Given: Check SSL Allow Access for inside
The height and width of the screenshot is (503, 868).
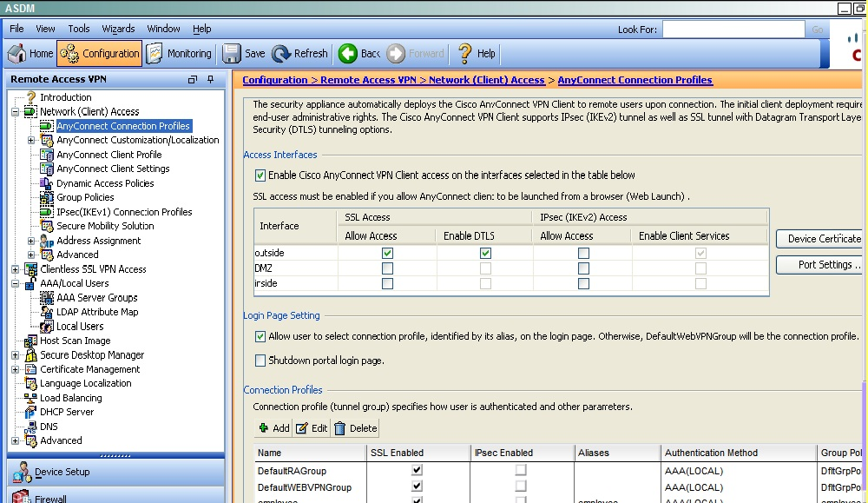Looking at the screenshot, I should [387, 283].
